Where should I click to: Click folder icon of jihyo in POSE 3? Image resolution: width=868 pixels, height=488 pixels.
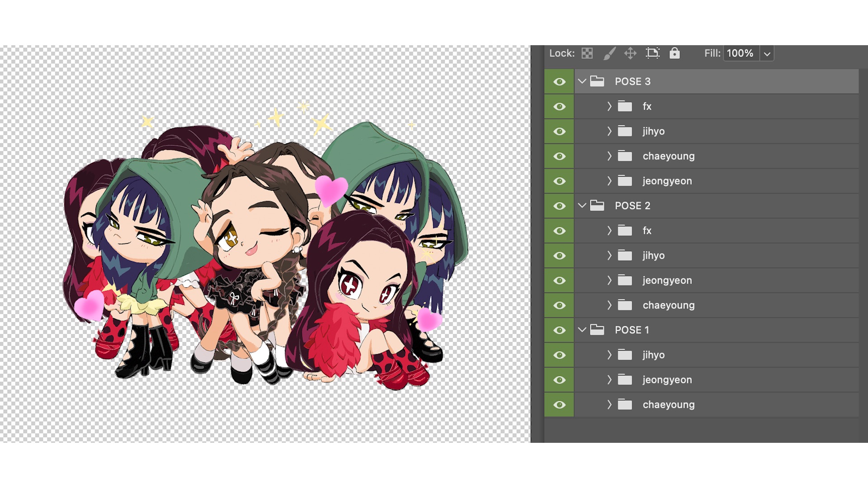tap(625, 131)
